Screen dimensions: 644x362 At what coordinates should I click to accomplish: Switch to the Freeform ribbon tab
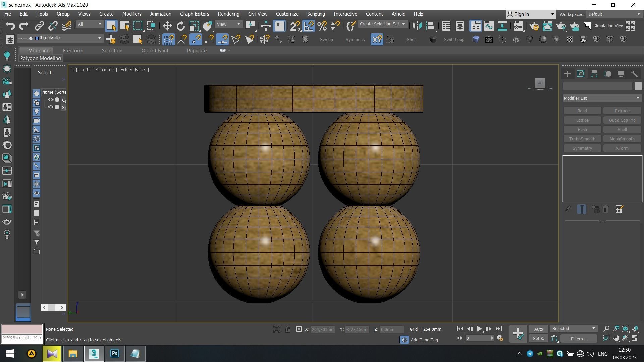[x=73, y=51]
